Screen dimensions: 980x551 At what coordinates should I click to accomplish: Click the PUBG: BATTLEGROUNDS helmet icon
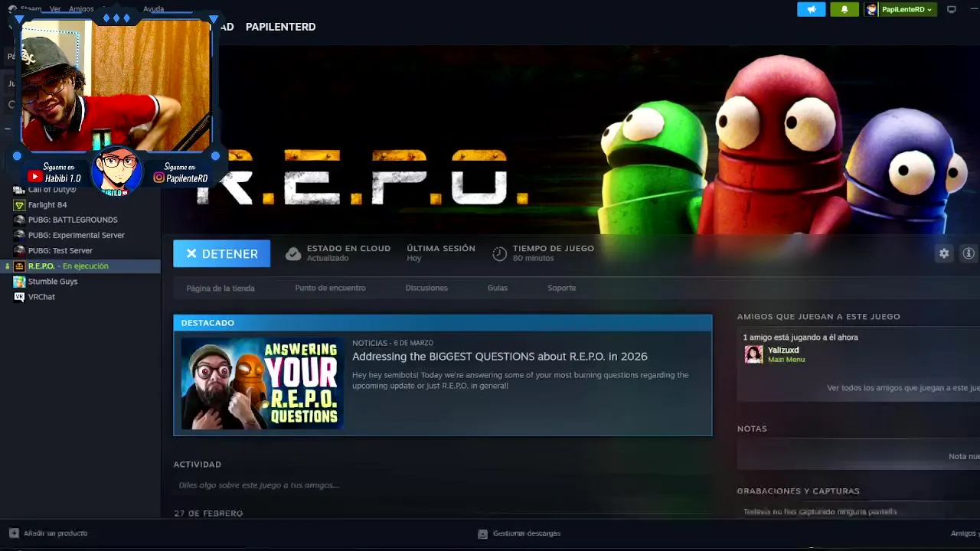tap(19, 220)
